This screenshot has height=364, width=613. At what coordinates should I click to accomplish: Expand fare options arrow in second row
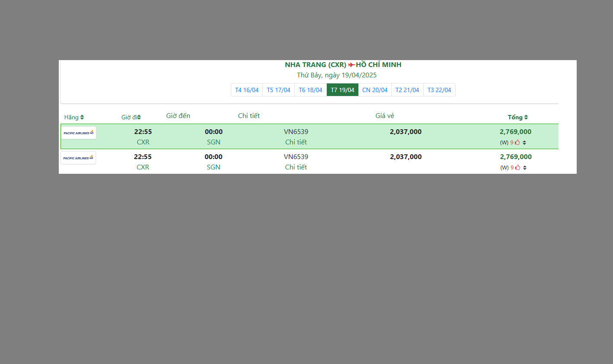[525, 168]
